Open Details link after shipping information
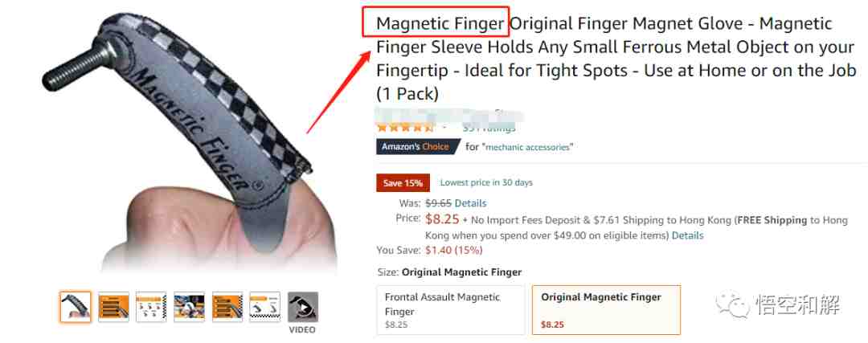The image size is (868, 343). (687, 235)
